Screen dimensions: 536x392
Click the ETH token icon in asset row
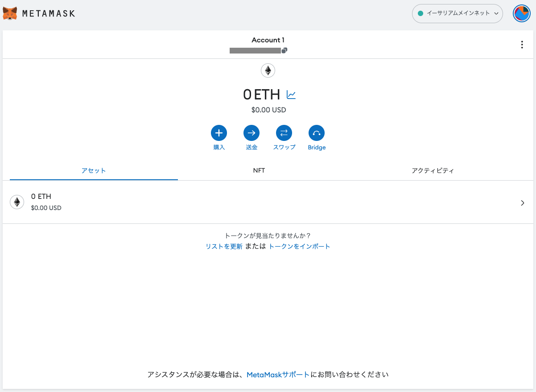pos(17,202)
